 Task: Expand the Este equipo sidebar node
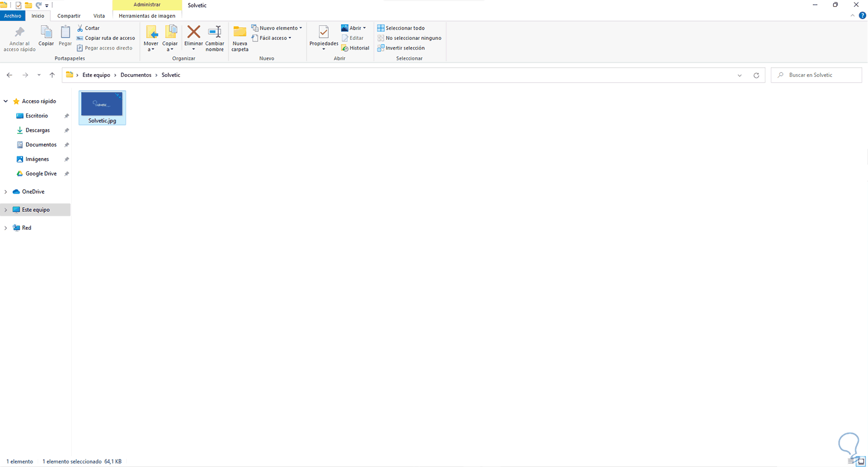point(6,209)
